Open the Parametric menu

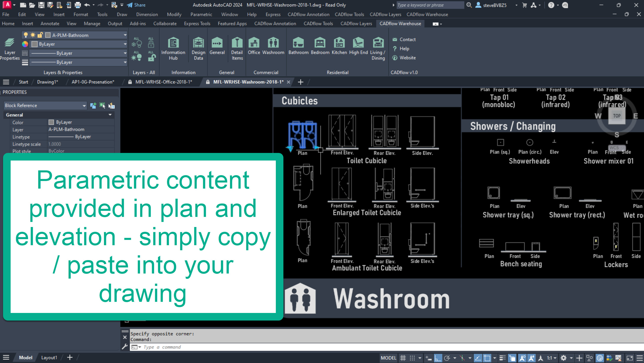(201, 14)
